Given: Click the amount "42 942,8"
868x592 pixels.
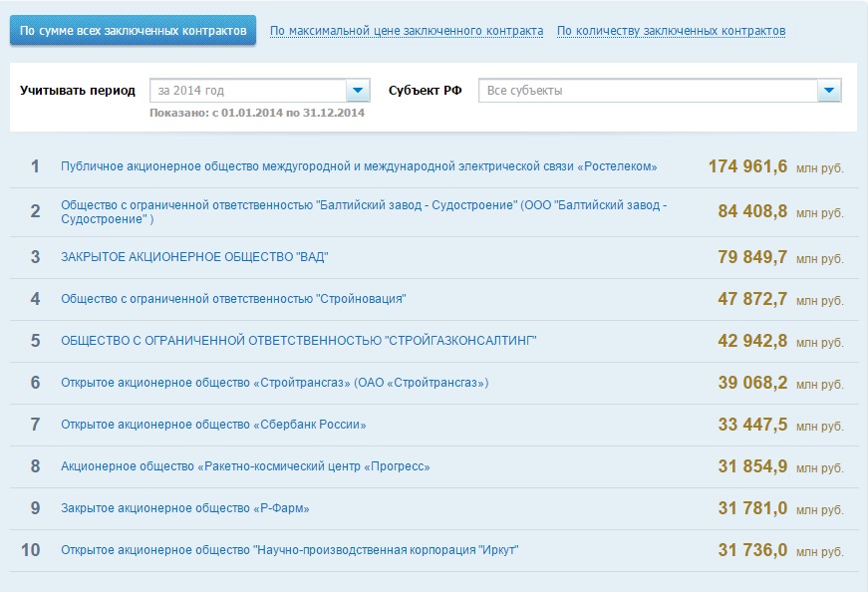Looking at the screenshot, I should click(x=752, y=341).
